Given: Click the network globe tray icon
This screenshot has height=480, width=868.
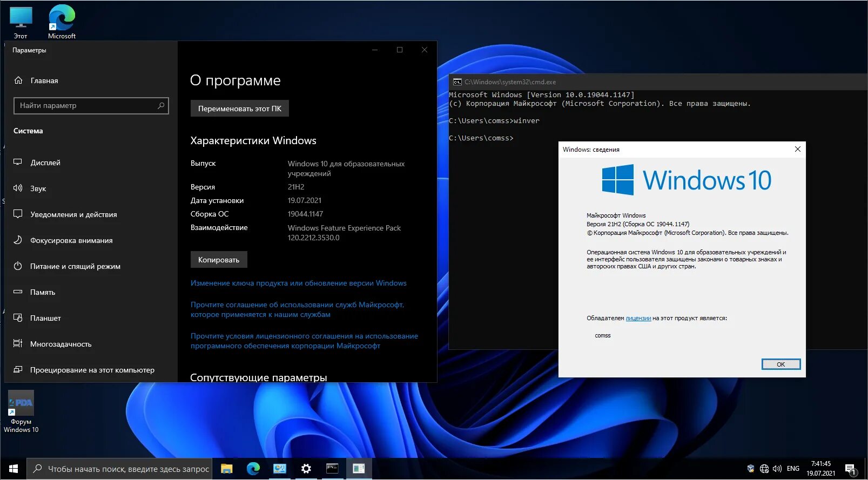Looking at the screenshot, I should pyautogui.click(x=764, y=469).
